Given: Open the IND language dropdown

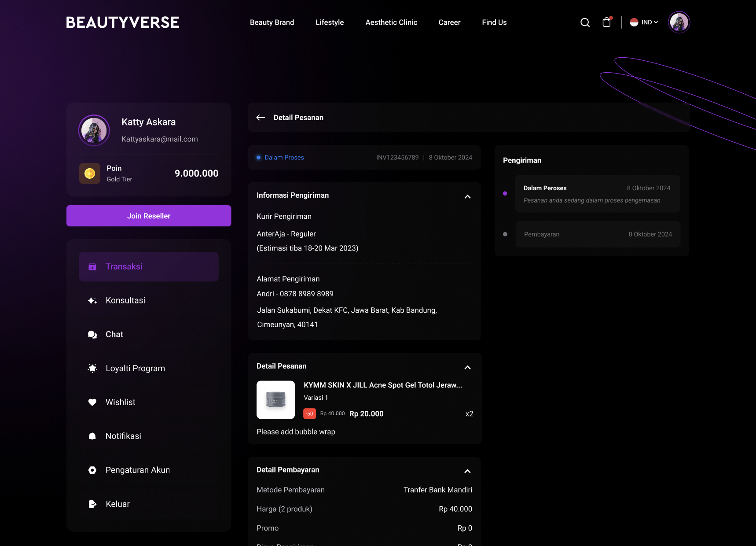Looking at the screenshot, I should click(x=644, y=22).
